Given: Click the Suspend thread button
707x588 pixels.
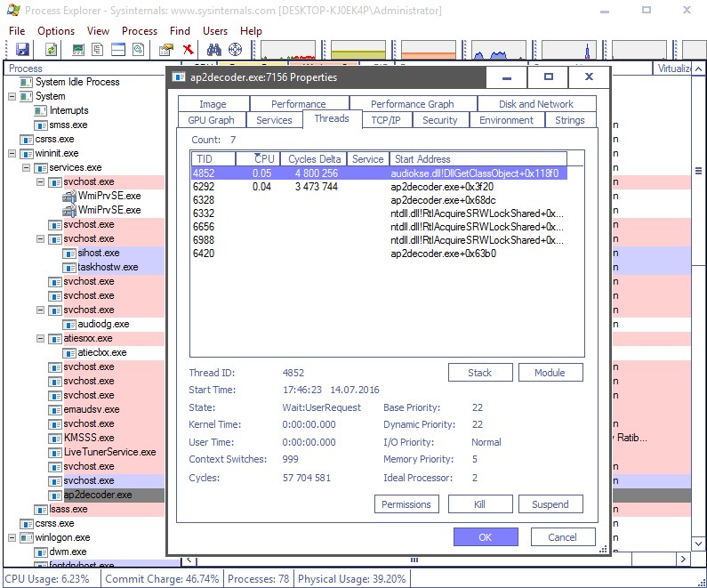Looking at the screenshot, I should (550, 504).
